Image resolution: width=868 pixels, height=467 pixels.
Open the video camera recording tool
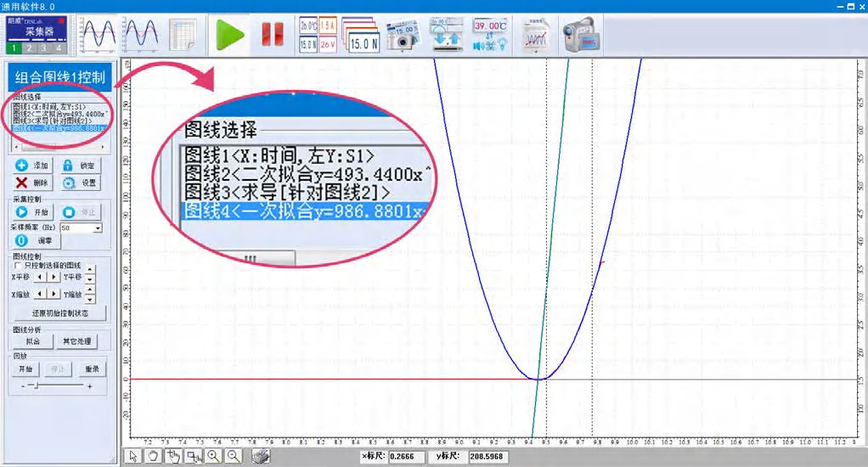pos(581,34)
